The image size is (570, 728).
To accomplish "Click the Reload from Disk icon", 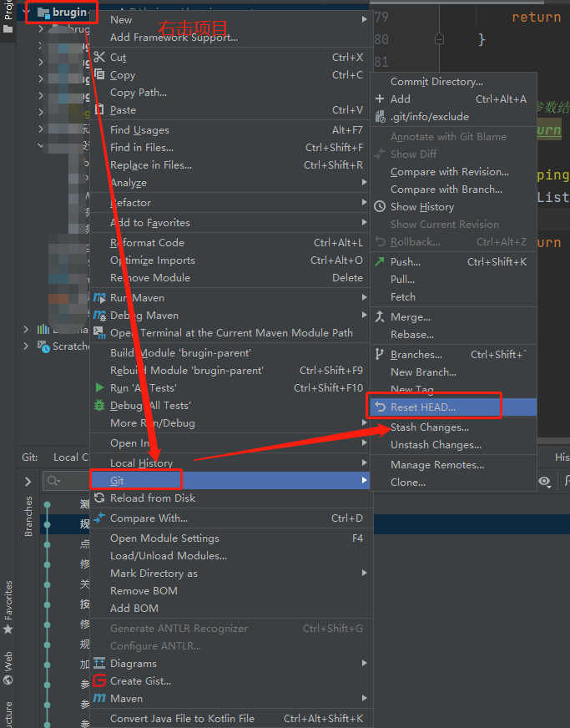I will point(99,498).
